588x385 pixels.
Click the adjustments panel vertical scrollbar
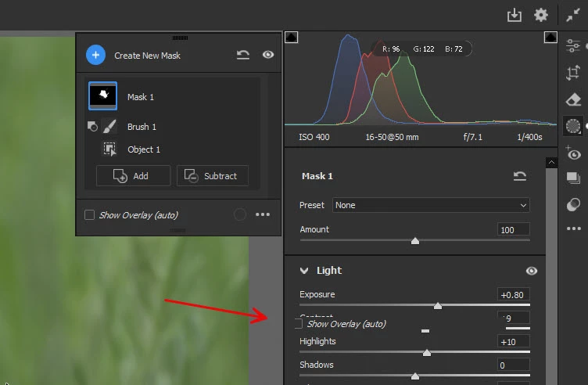551,276
